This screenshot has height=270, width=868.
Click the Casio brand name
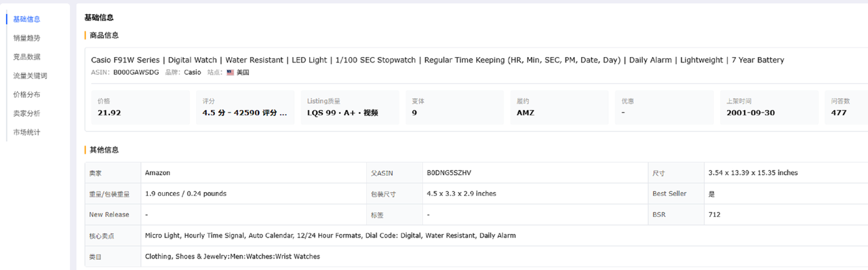(193, 72)
